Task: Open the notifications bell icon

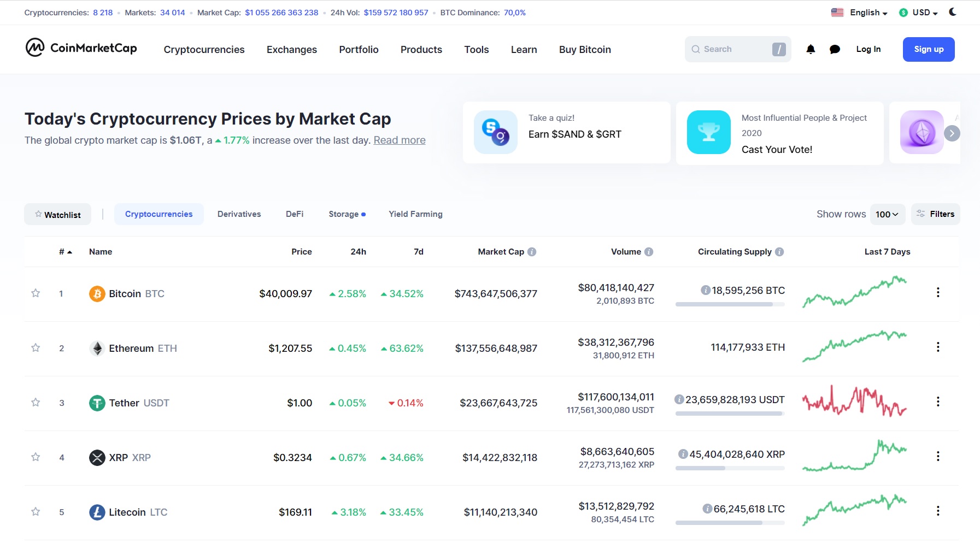Action: pos(811,49)
